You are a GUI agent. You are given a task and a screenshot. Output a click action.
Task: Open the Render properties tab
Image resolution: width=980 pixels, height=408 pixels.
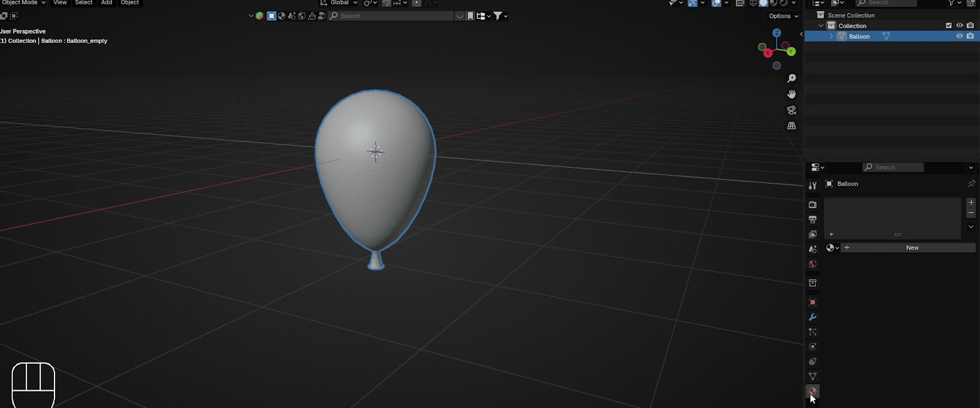click(813, 205)
